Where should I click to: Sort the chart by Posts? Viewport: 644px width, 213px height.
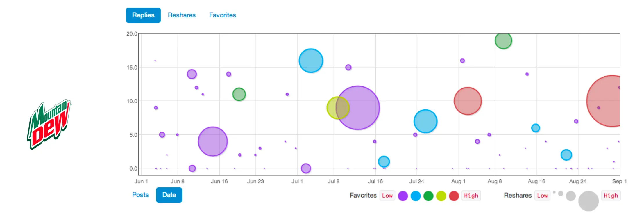(140, 195)
